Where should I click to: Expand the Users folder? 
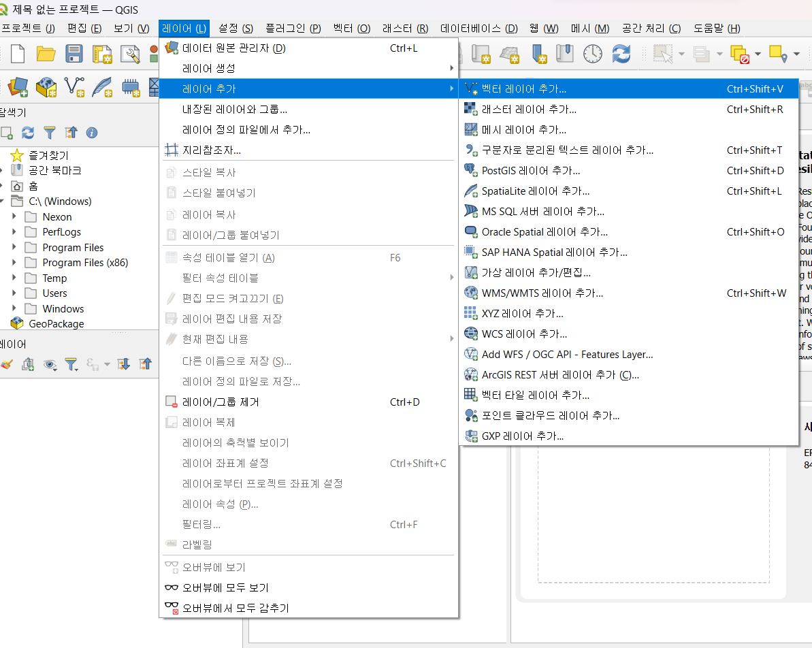[x=14, y=293]
